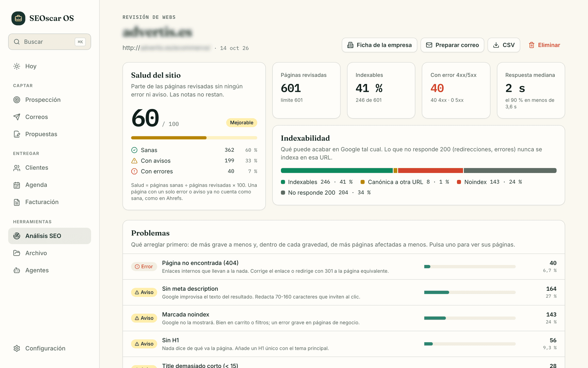Click the Mejorable status badge
The width and height of the screenshot is (588, 368).
[242, 123]
